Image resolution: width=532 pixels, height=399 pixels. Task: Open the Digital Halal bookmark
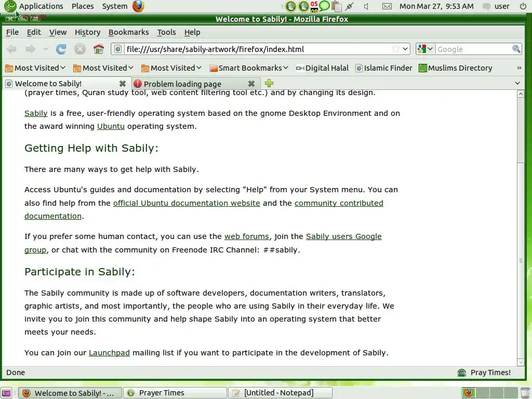322,68
